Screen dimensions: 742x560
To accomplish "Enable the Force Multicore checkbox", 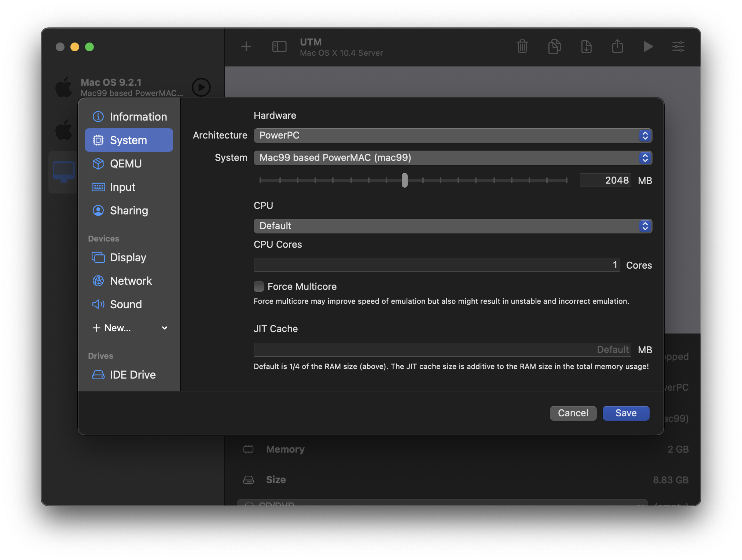I will (x=259, y=287).
